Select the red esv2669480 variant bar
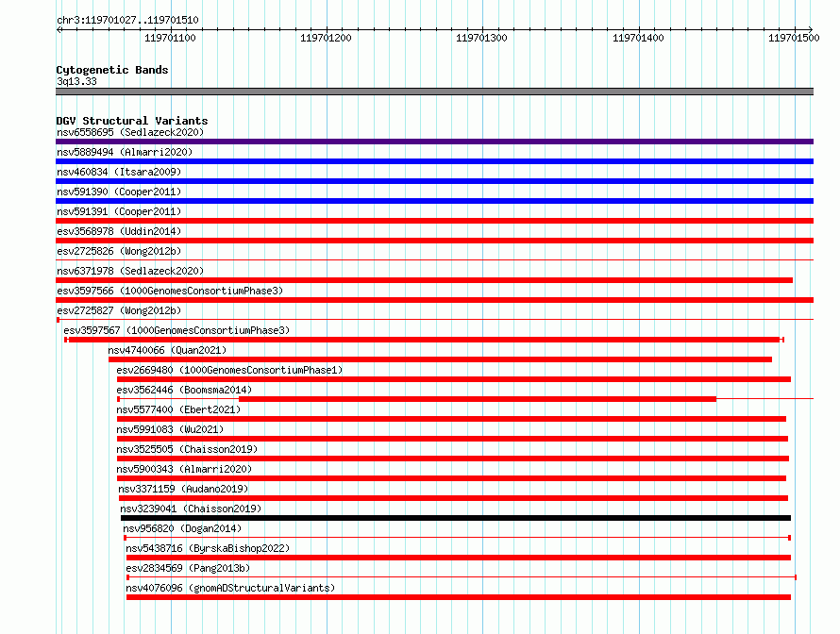 pyautogui.click(x=454, y=379)
